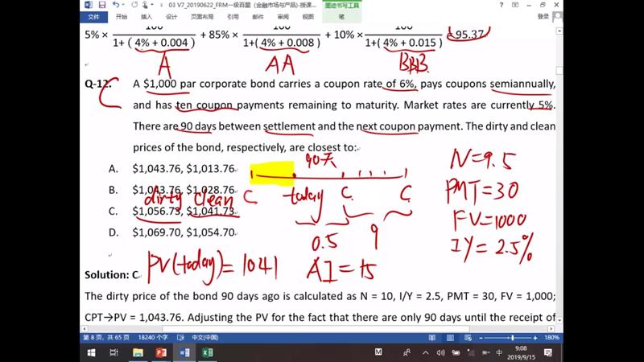Switch to the 插入 (Insert) ribbon tab

pos(147,17)
